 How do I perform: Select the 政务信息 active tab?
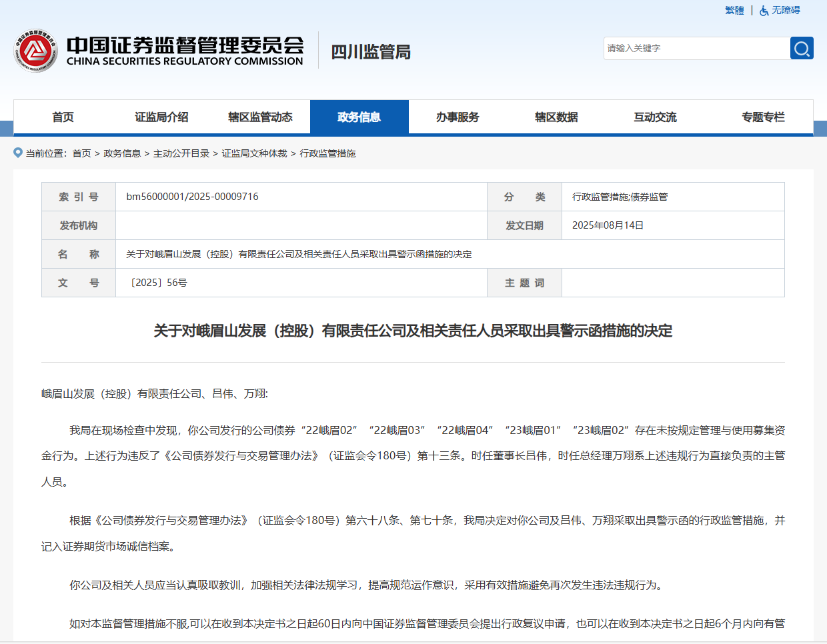pos(359,117)
